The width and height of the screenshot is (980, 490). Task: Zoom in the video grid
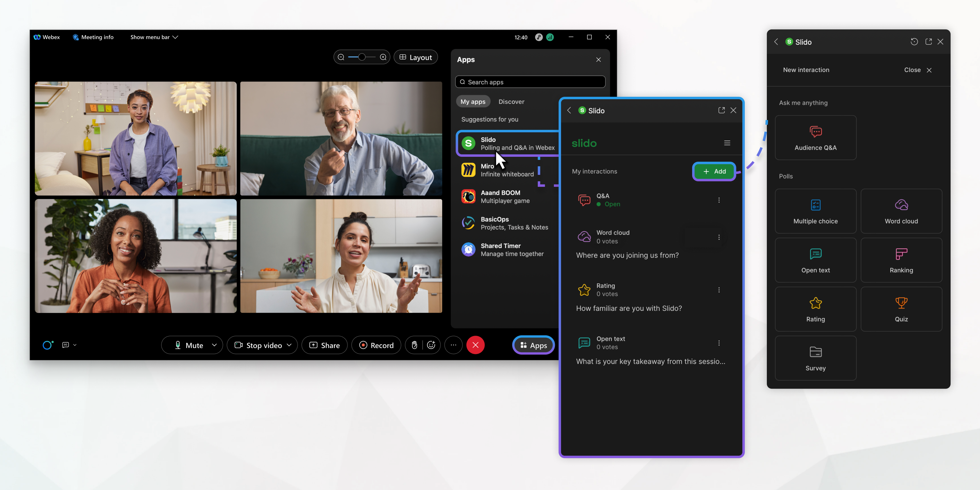point(383,57)
